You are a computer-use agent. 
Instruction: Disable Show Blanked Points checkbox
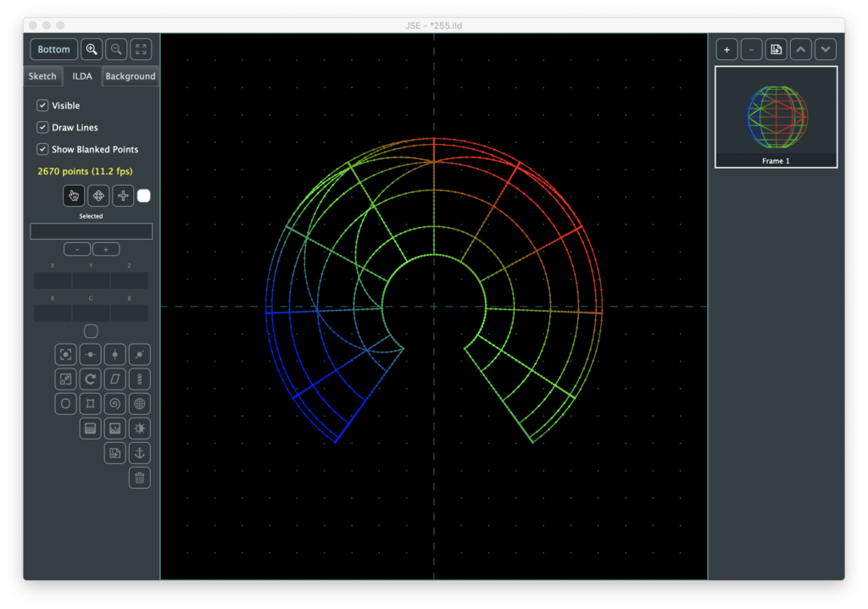pos(42,149)
